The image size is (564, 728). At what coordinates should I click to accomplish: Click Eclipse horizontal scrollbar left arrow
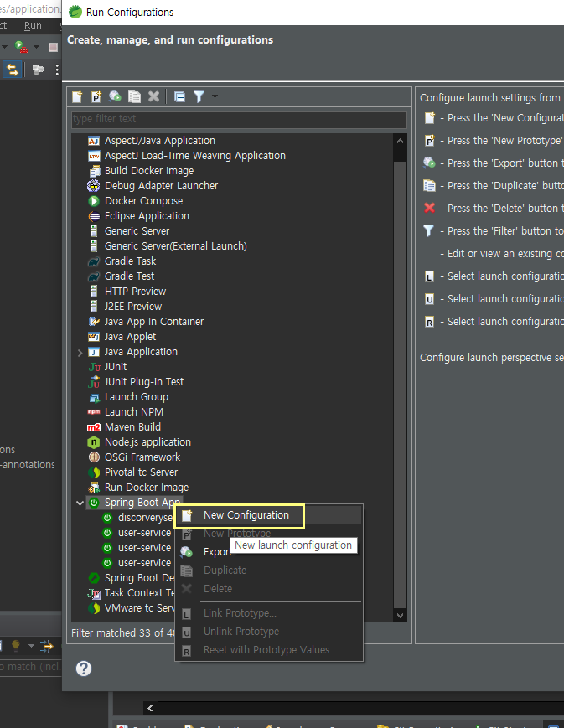(150, 708)
